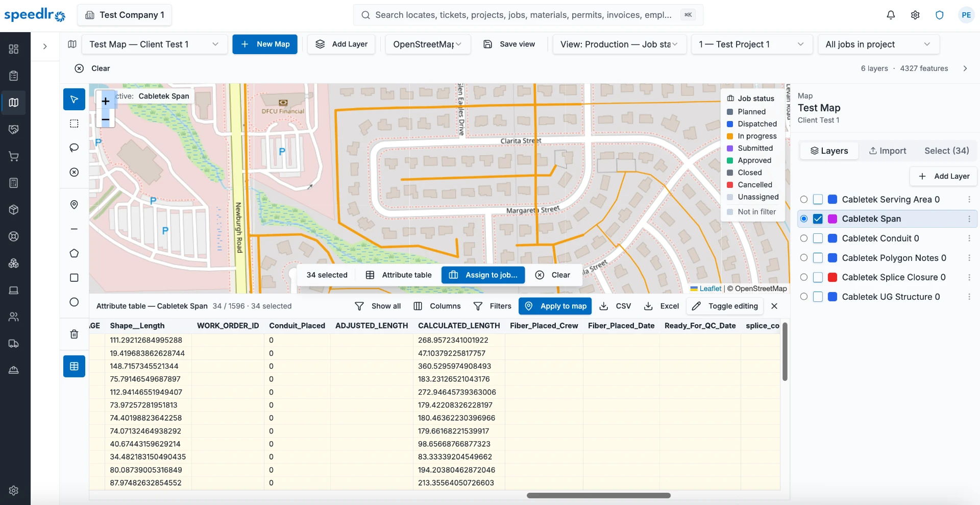Screen dimensions: 980x505
Task: Click the shield icon in top bar
Action: (940, 15)
